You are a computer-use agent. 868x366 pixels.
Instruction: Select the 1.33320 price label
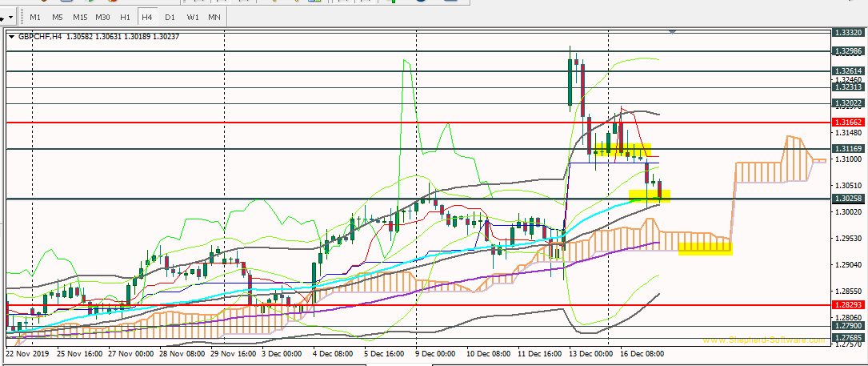pyautogui.click(x=847, y=33)
